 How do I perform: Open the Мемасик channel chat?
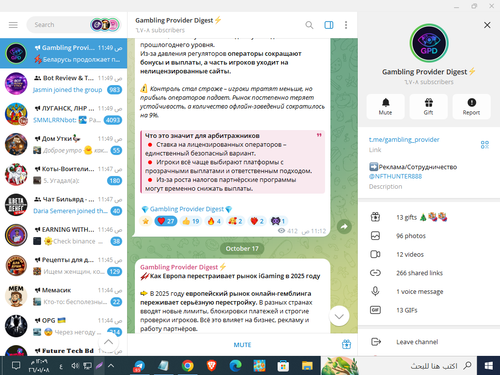click(63, 296)
